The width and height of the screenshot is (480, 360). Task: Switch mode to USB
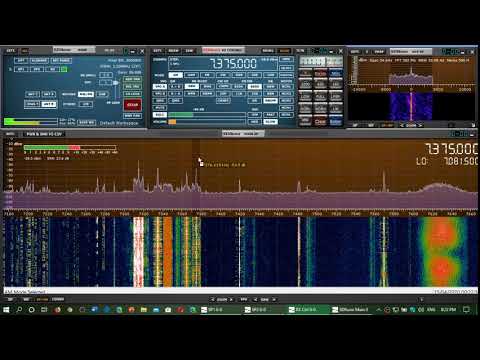coord(270,75)
